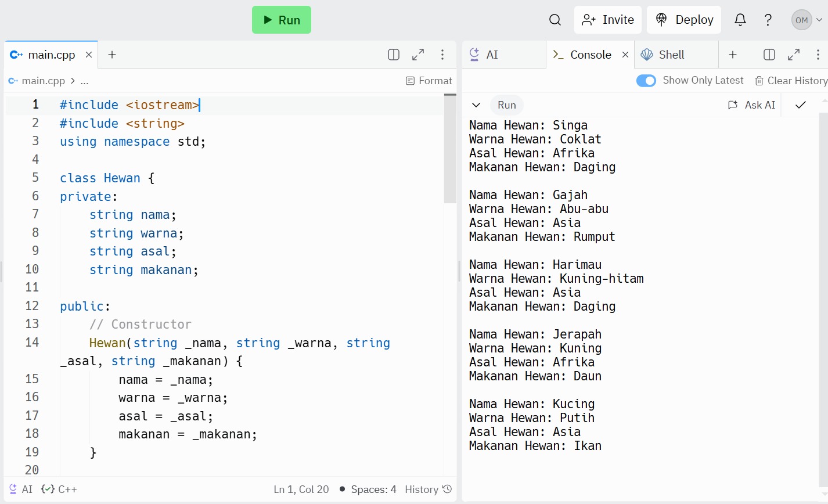Toggle Show Only Latest switch
Viewport: 828px width, 504px height.
pos(646,81)
